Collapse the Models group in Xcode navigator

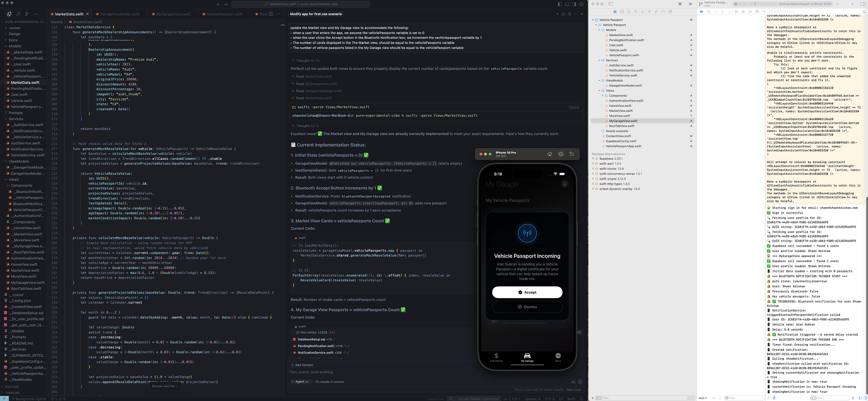point(599,30)
